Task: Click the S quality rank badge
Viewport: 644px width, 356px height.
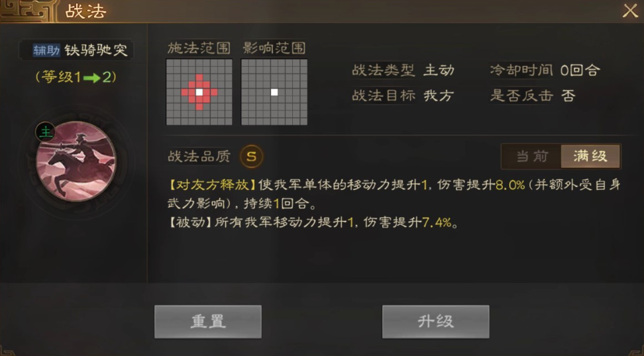Action: point(251,156)
